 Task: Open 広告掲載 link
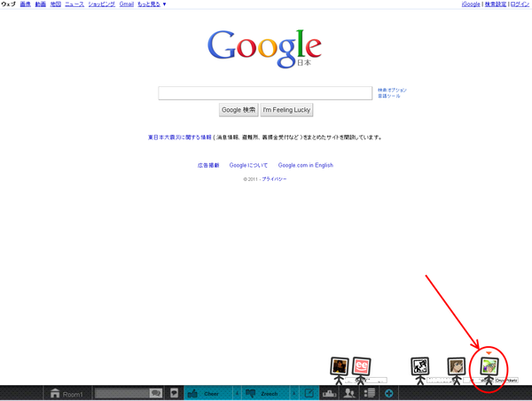pyautogui.click(x=208, y=165)
